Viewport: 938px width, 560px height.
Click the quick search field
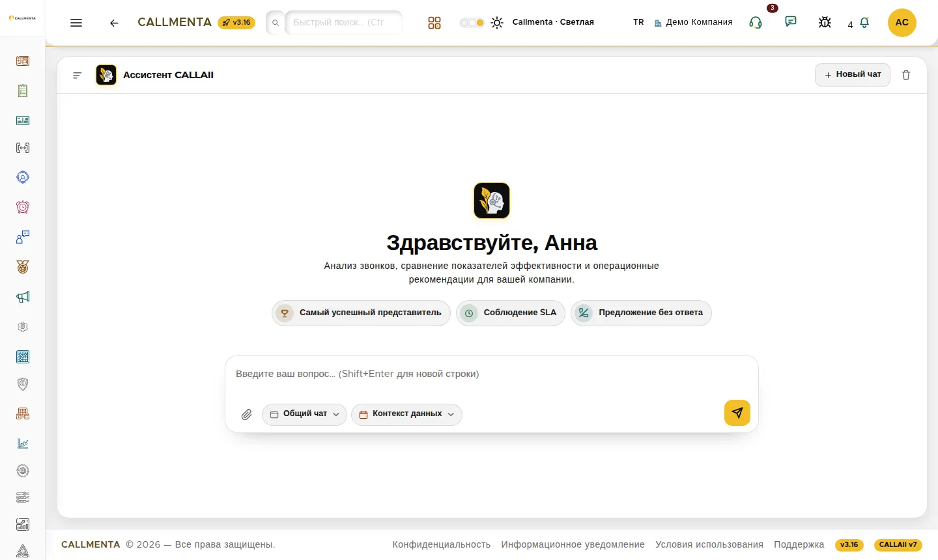click(x=343, y=23)
